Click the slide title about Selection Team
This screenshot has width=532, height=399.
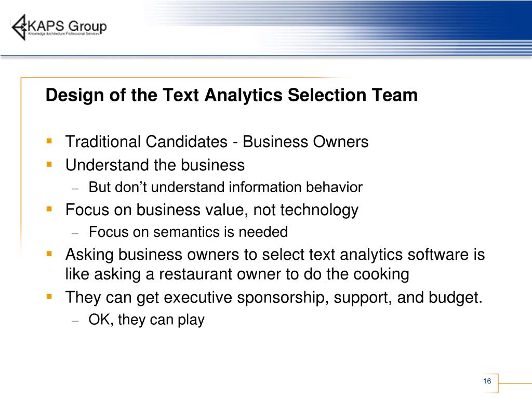click(231, 95)
